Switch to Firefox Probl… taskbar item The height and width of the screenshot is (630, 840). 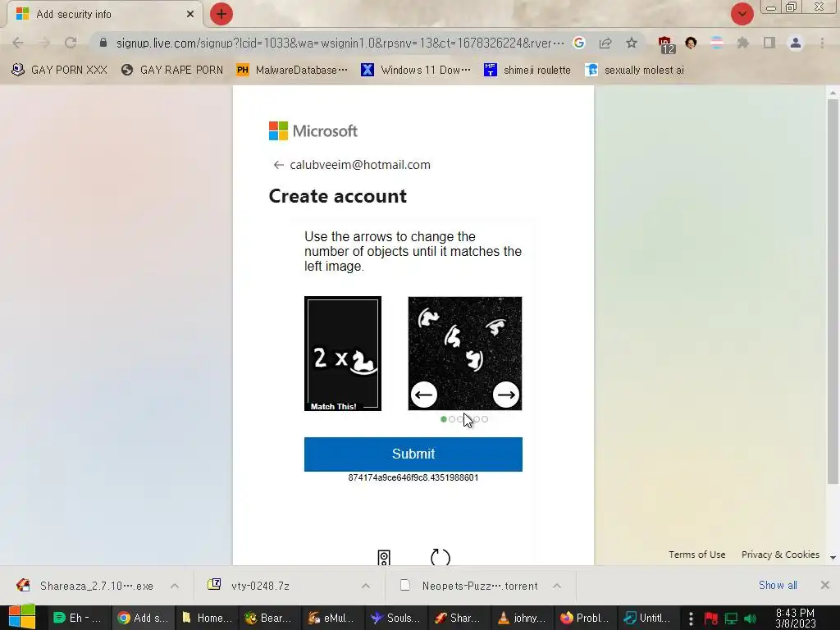(586, 618)
